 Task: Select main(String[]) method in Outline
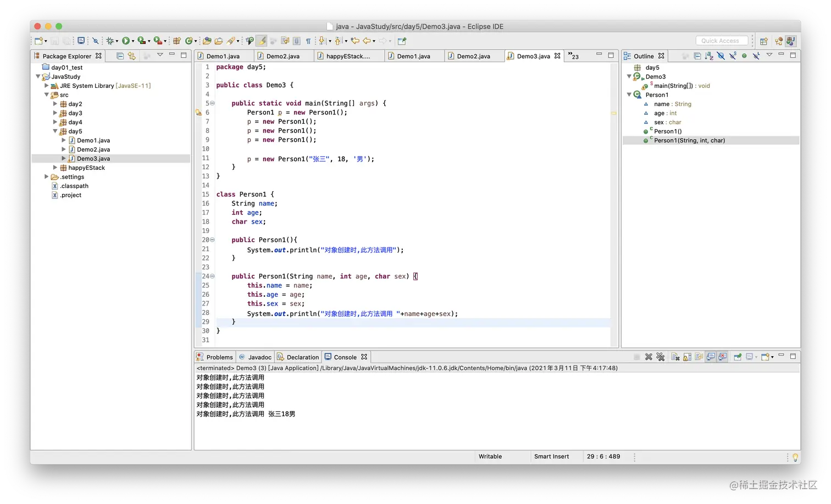pyautogui.click(x=682, y=86)
